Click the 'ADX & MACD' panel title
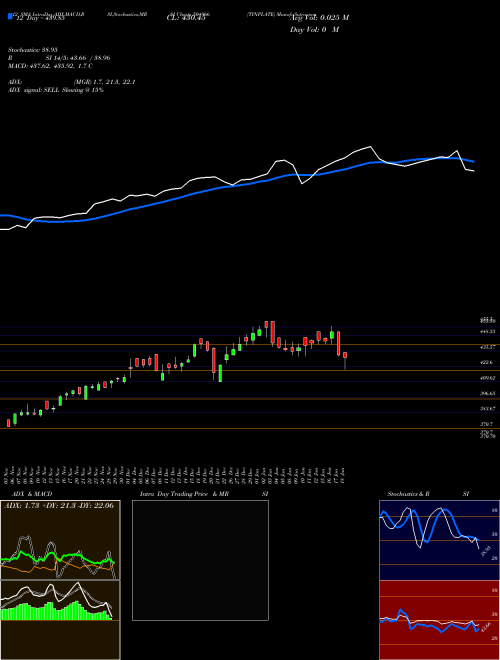 pos(32,494)
